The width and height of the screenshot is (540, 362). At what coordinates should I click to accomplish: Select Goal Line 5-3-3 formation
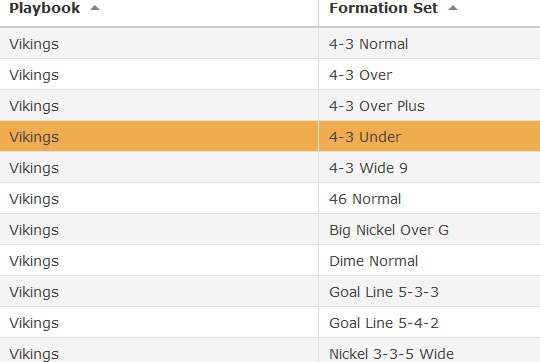point(384,292)
